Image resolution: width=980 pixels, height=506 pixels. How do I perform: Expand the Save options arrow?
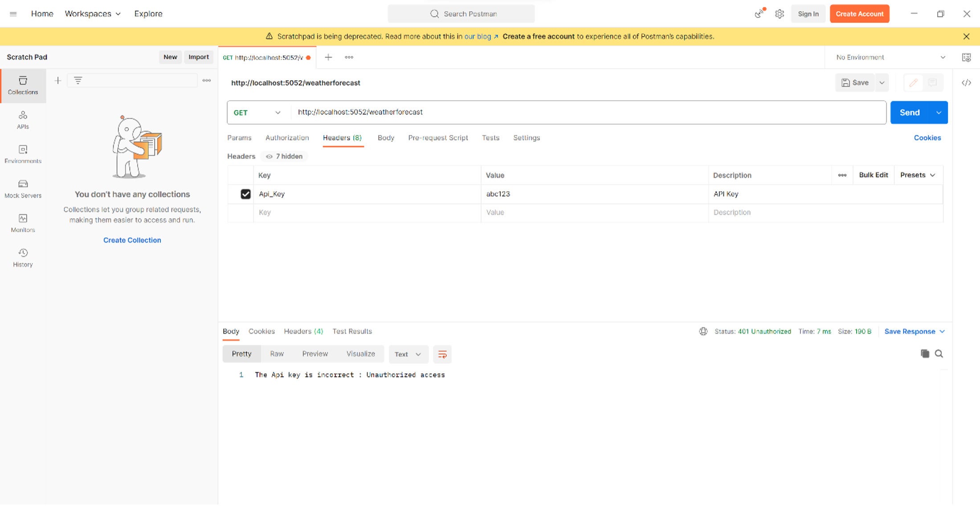click(x=882, y=83)
